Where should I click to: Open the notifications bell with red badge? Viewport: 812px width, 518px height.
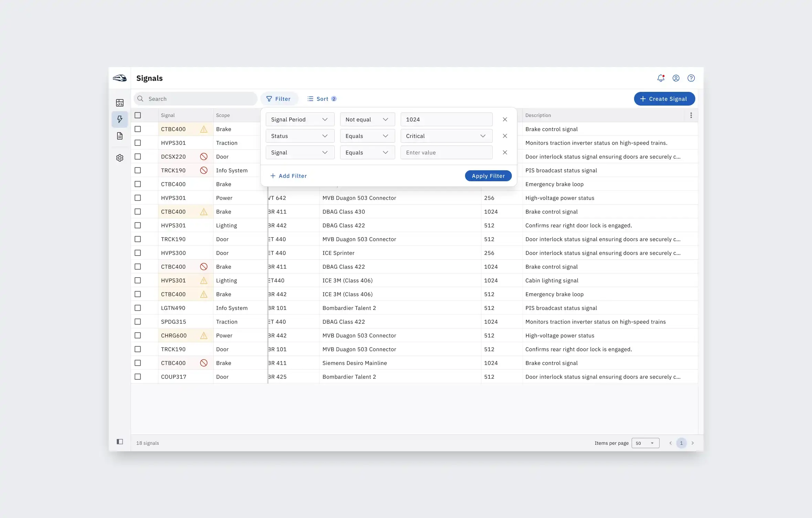[x=661, y=78]
